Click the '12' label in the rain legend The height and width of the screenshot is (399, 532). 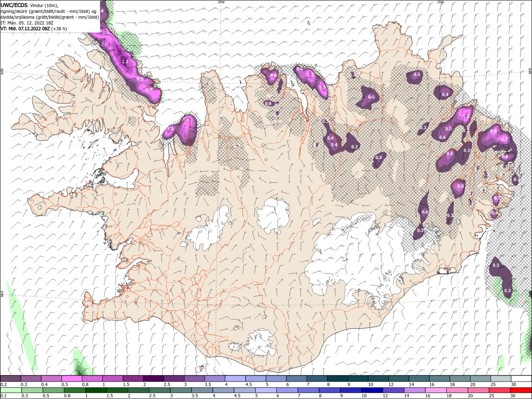click(385, 396)
